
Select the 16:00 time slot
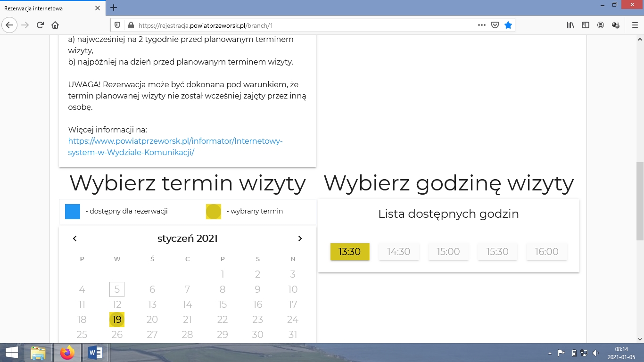click(x=546, y=252)
